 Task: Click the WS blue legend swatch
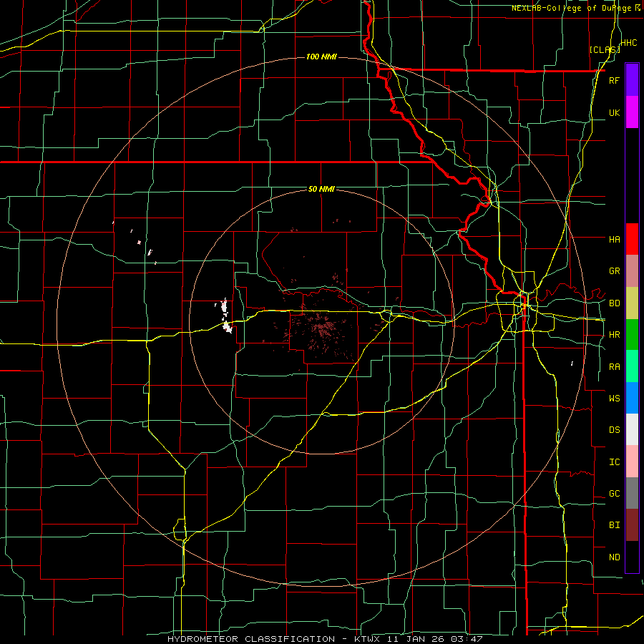(x=632, y=398)
